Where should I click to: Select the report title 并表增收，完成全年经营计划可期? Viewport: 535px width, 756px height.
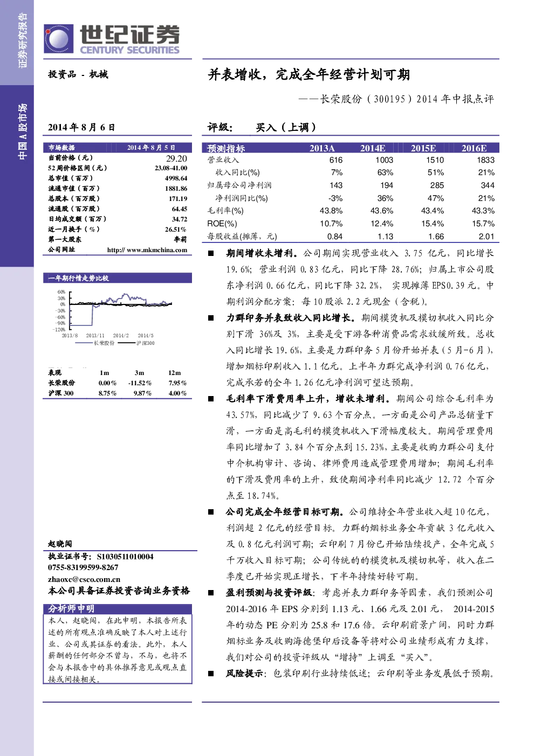click(309, 74)
